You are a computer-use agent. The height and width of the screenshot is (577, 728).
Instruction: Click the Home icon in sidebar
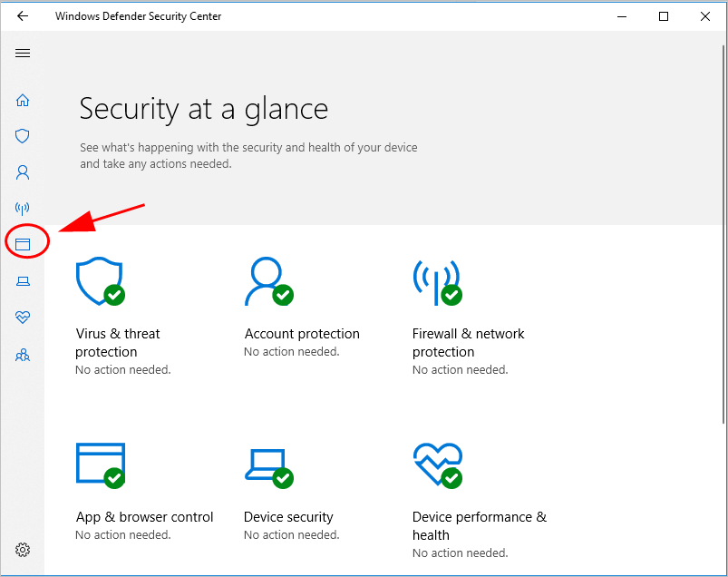point(23,100)
